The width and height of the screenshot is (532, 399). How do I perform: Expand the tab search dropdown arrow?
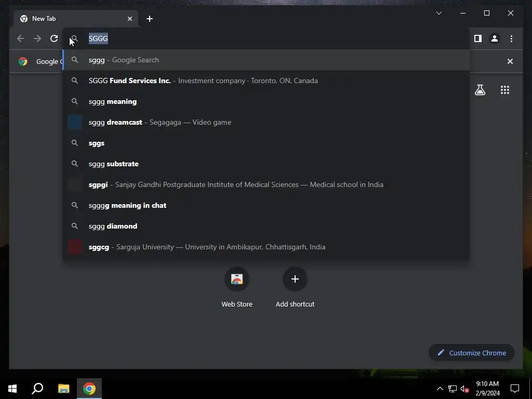pyautogui.click(x=439, y=13)
